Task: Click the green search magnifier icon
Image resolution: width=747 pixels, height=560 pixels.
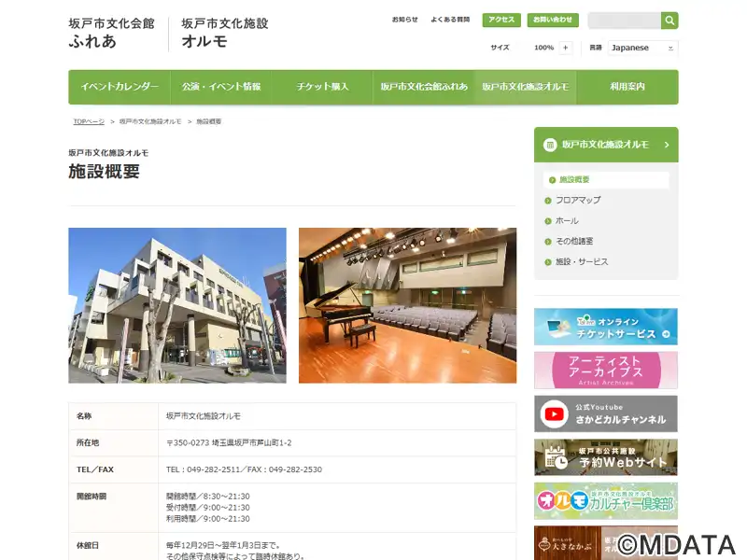Action: [669, 21]
